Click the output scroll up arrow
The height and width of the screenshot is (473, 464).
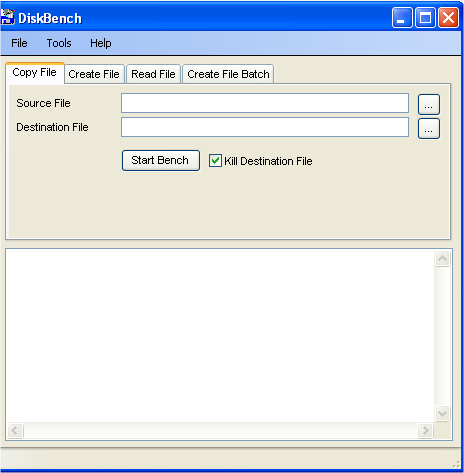pyautogui.click(x=443, y=258)
